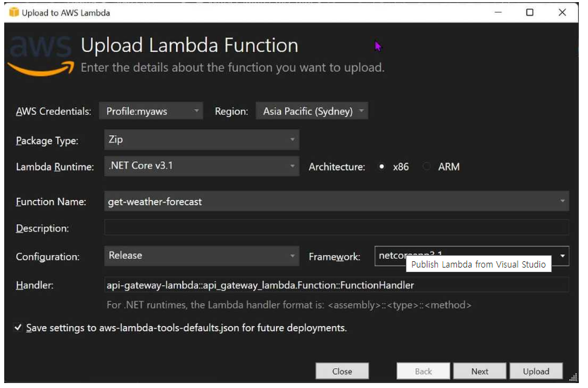Click the 'Enter the details about the function' subtitle
588x388 pixels.
pyautogui.click(x=234, y=68)
